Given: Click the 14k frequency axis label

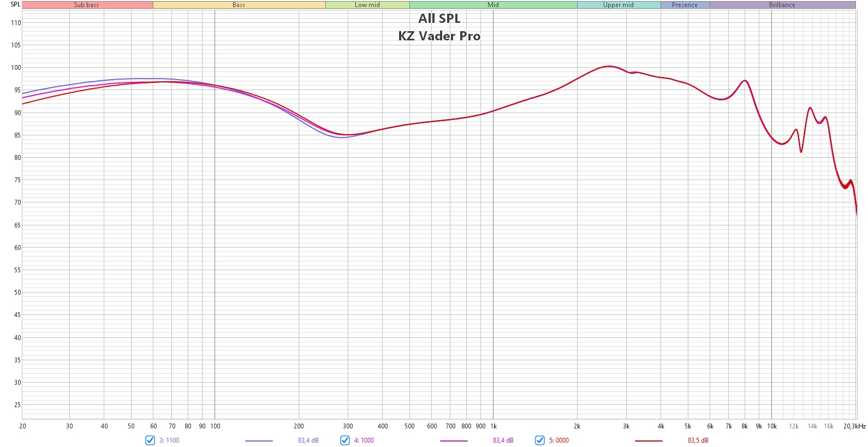Looking at the screenshot, I should (x=812, y=426).
